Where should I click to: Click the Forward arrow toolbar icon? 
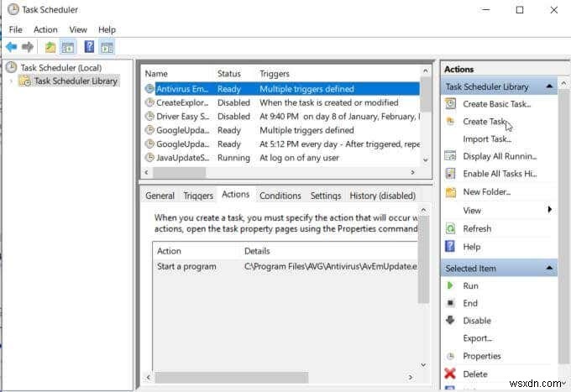28,47
